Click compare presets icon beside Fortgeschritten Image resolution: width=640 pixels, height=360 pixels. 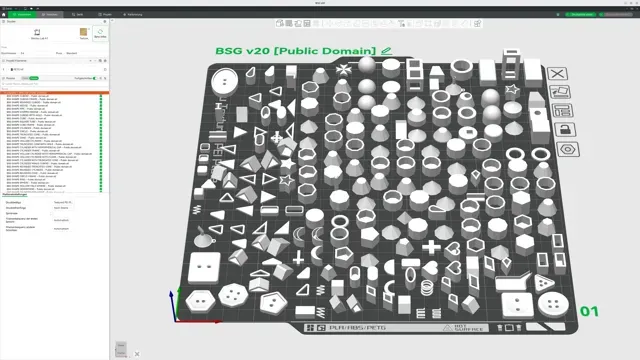point(100,78)
